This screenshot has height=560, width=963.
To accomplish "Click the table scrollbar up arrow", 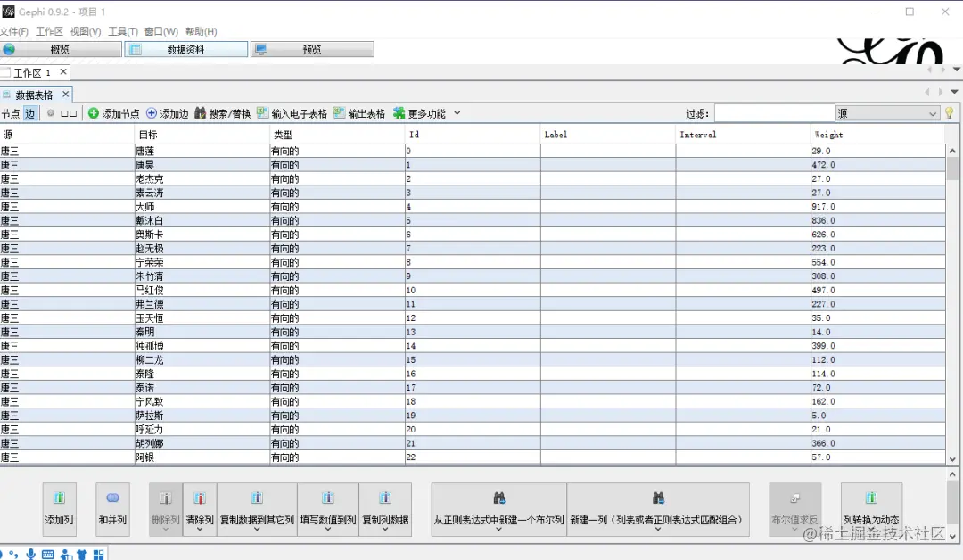I will [x=952, y=151].
